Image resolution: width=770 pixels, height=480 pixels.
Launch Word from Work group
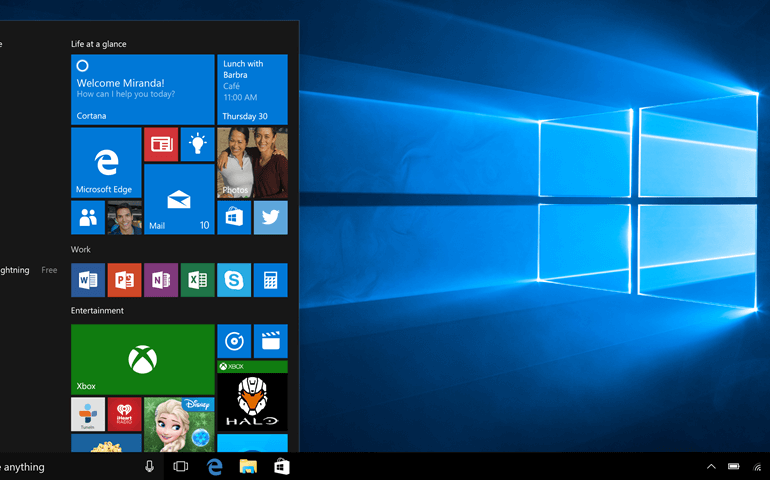tap(88, 280)
